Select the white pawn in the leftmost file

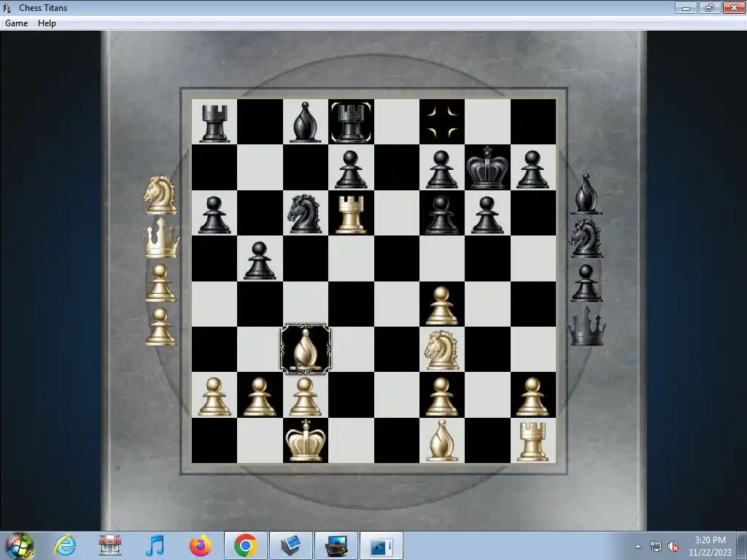214,397
